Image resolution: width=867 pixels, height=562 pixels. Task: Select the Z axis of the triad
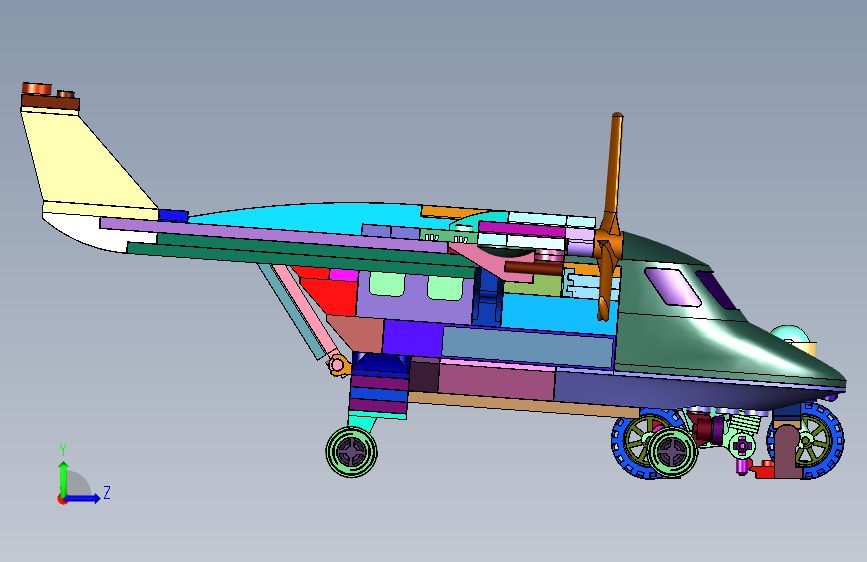(x=86, y=498)
